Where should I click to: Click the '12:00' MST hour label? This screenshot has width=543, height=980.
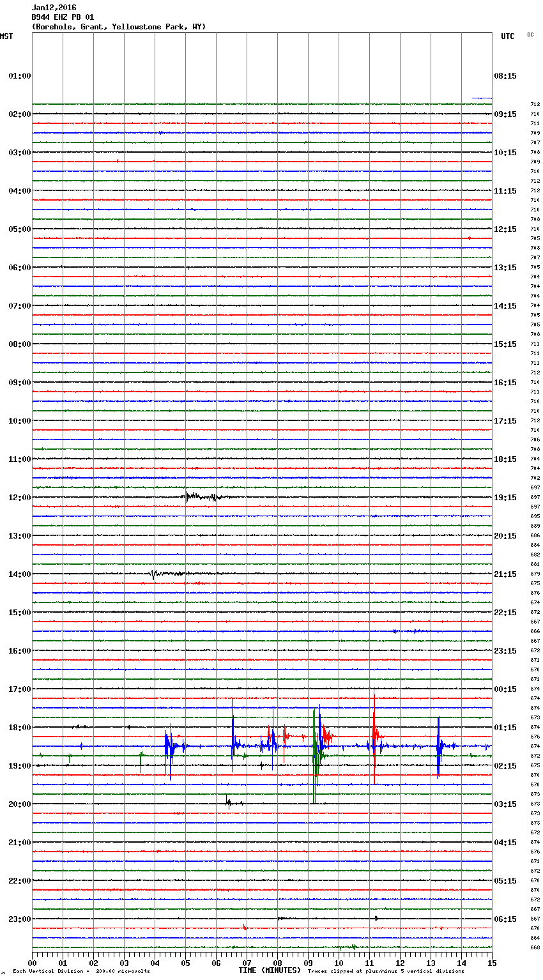coord(20,498)
